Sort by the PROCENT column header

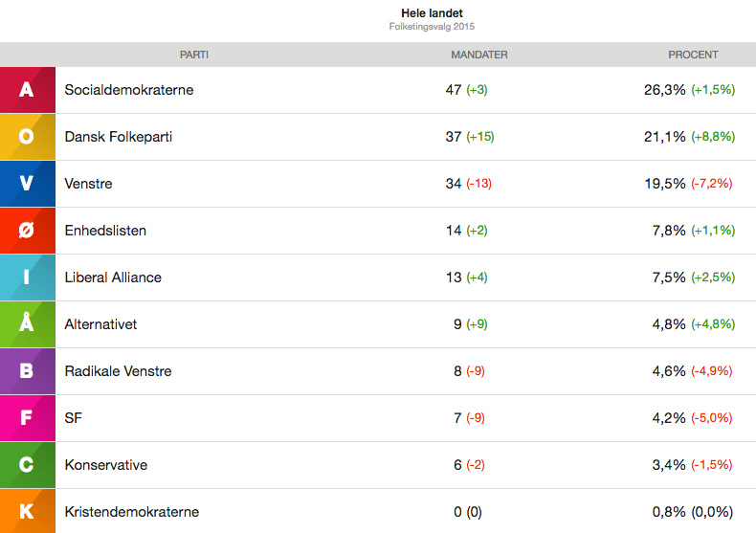tap(693, 55)
